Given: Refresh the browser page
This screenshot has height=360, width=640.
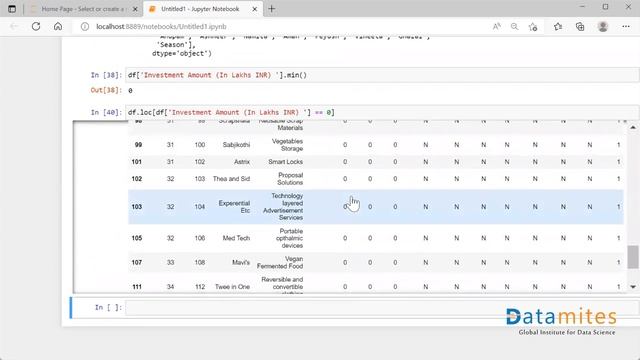Looking at the screenshot, I should point(36,27).
